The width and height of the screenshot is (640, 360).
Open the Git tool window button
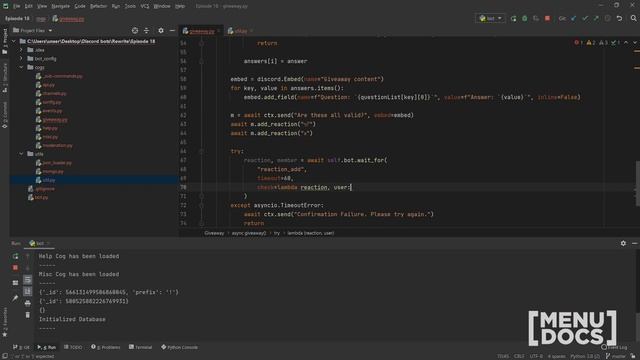(21, 347)
